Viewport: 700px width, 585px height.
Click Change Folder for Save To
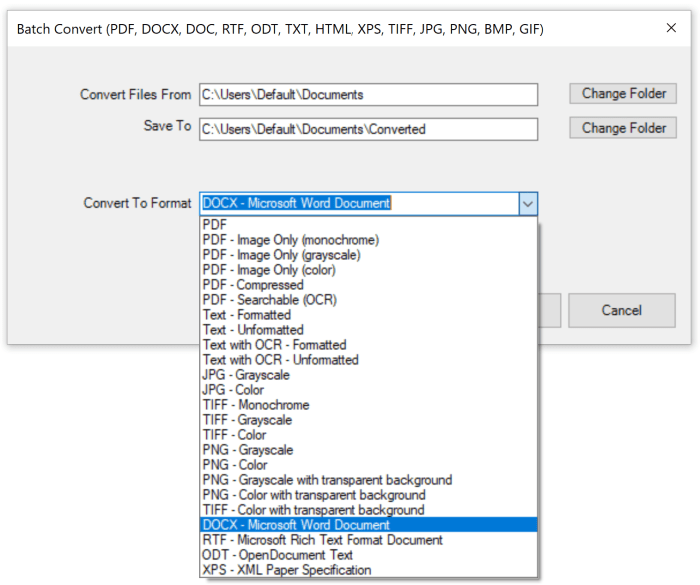coord(623,128)
